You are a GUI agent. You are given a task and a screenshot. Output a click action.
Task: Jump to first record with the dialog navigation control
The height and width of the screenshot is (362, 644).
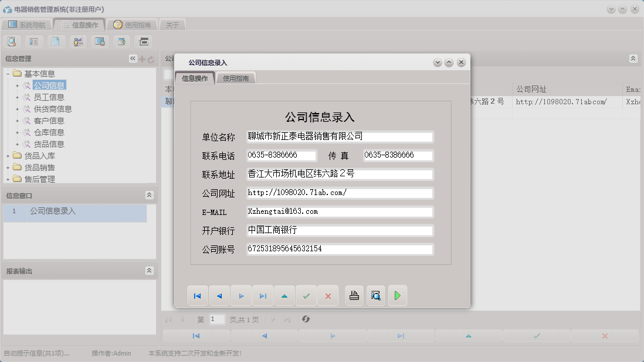pos(198,295)
